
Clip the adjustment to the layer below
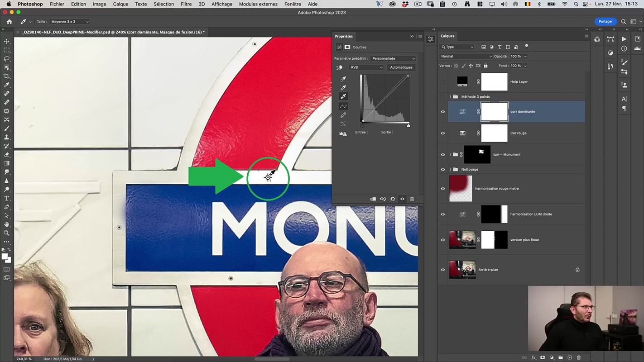coord(373,199)
